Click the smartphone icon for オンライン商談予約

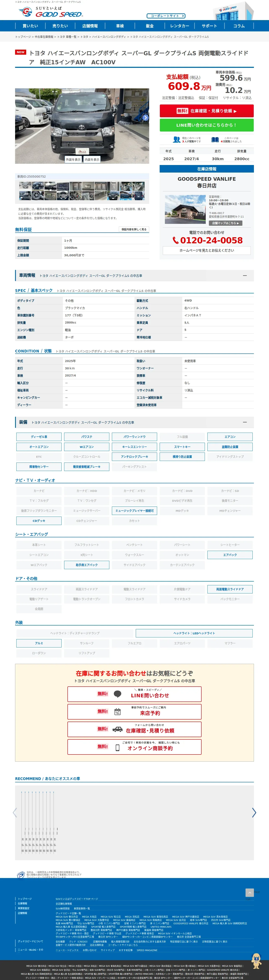point(118,748)
